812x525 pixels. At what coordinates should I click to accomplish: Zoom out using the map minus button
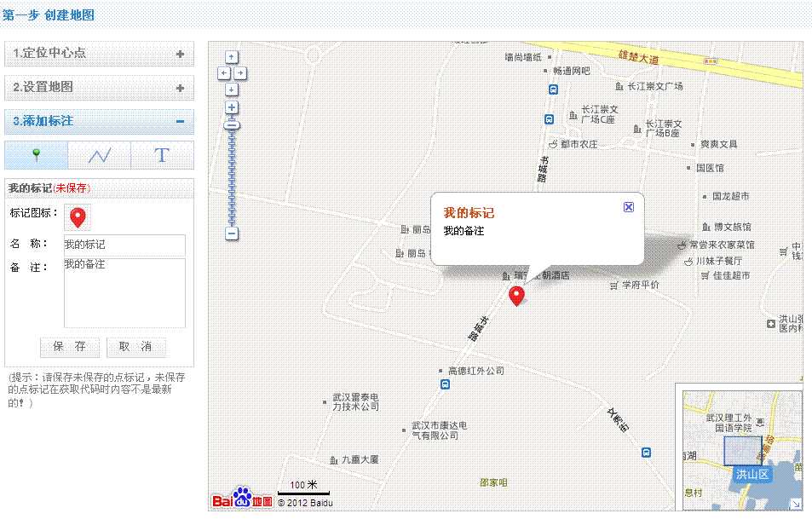232,233
